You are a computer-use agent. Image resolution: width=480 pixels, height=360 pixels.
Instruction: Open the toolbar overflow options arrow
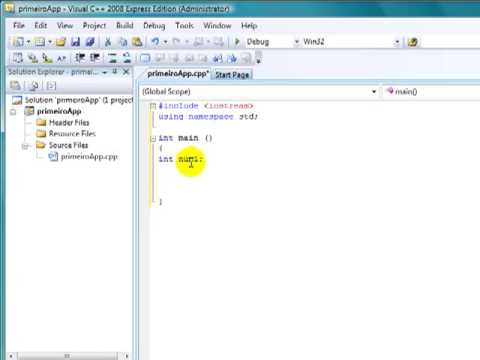[x=258, y=59]
